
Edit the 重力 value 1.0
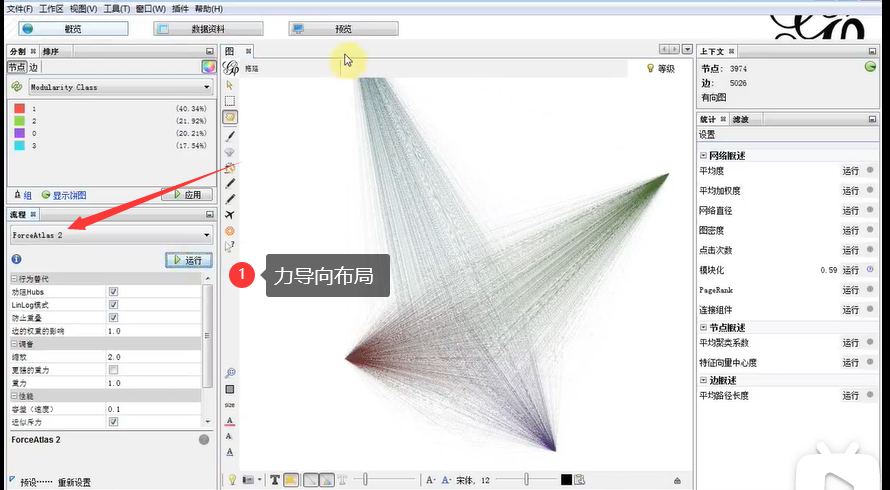coord(153,383)
